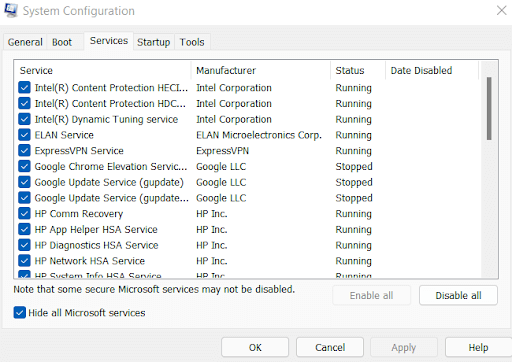Select the ExpressVPN manufacturer cell
This screenshot has width=512, height=362.
222,151
